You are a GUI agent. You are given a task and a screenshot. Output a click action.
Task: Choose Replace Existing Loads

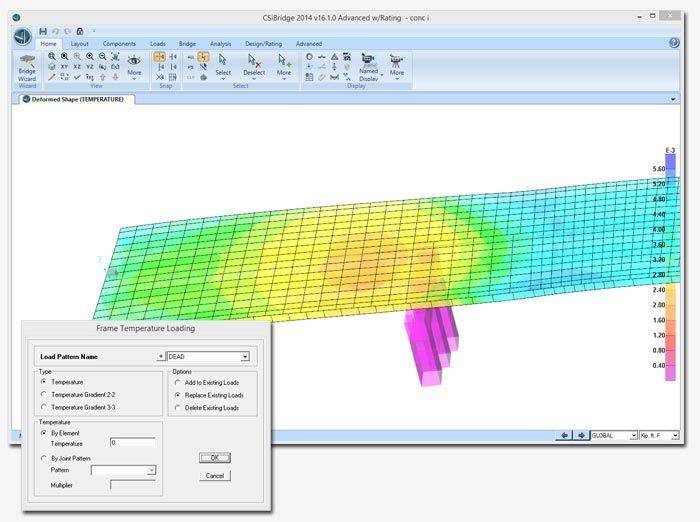pos(178,395)
